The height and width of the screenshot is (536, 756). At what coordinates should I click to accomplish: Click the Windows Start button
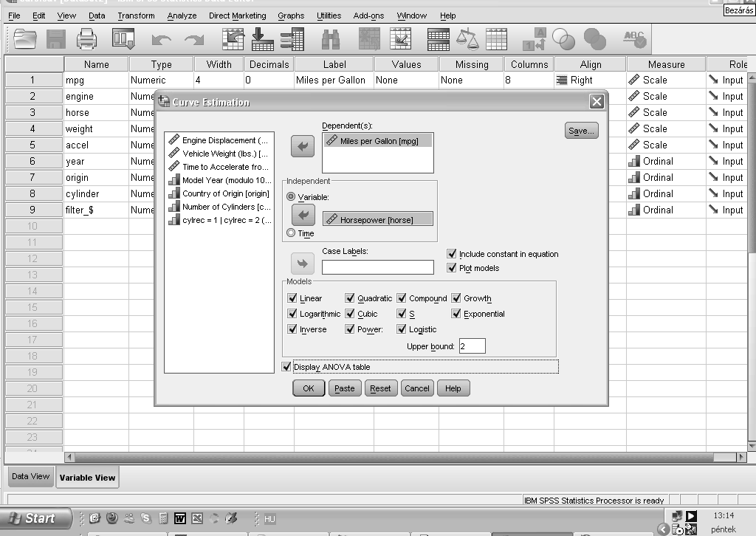coord(35,518)
